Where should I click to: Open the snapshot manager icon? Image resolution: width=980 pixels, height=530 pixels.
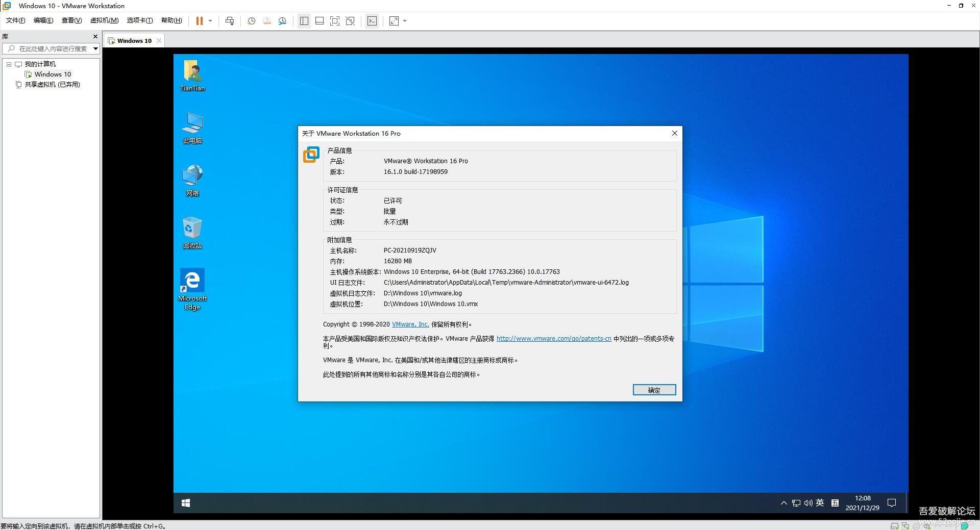click(x=282, y=21)
